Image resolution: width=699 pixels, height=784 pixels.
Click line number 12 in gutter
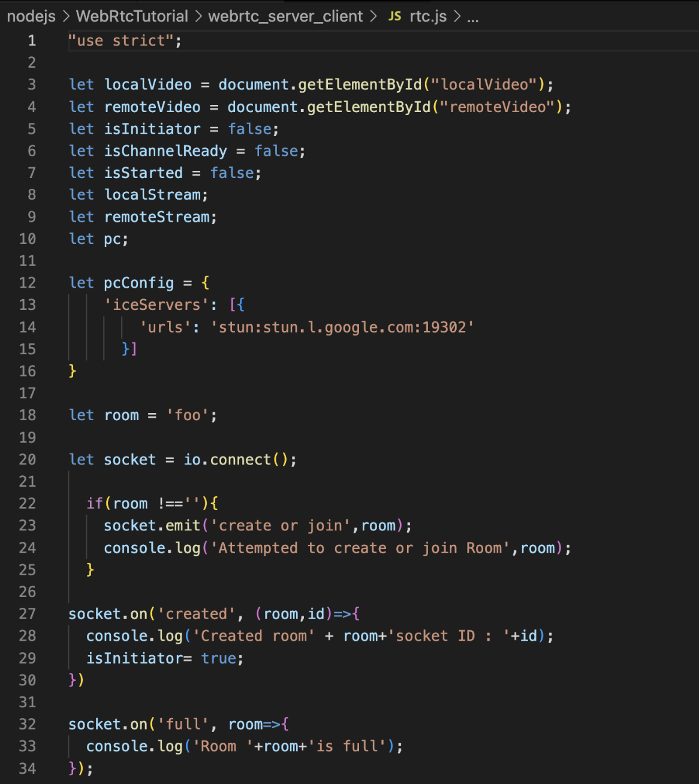point(28,283)
